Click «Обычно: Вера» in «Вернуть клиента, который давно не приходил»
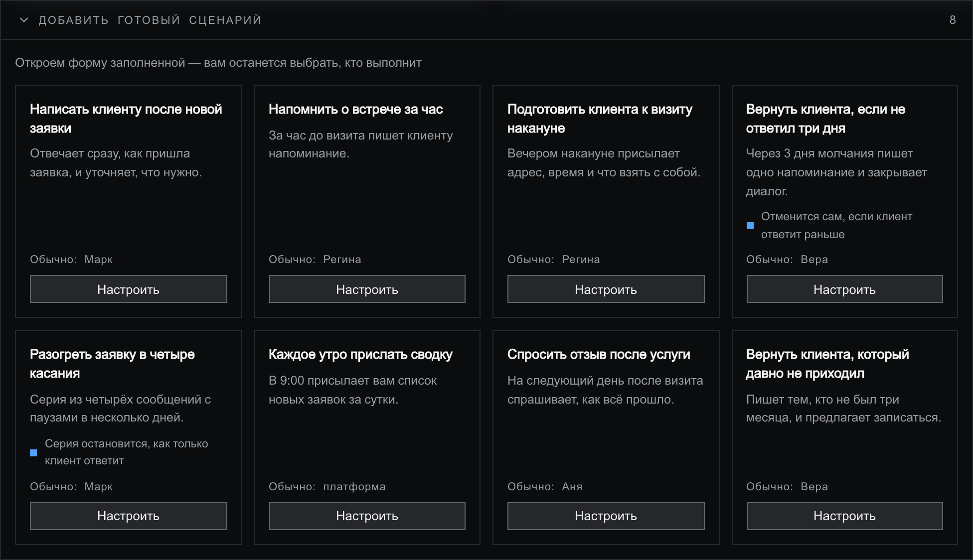This screenshot has width=973, height=560. tap(787, 486)
